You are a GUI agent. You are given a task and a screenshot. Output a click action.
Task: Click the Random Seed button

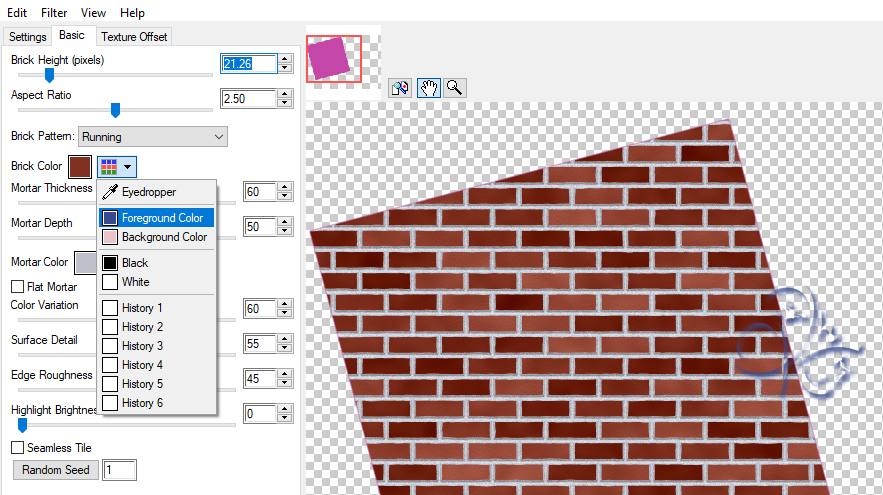(56, 470)
